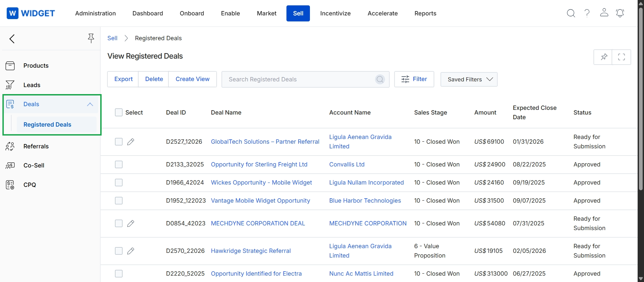Open the Reports tab
Screen dimensions: 644x282
[425, 13]
